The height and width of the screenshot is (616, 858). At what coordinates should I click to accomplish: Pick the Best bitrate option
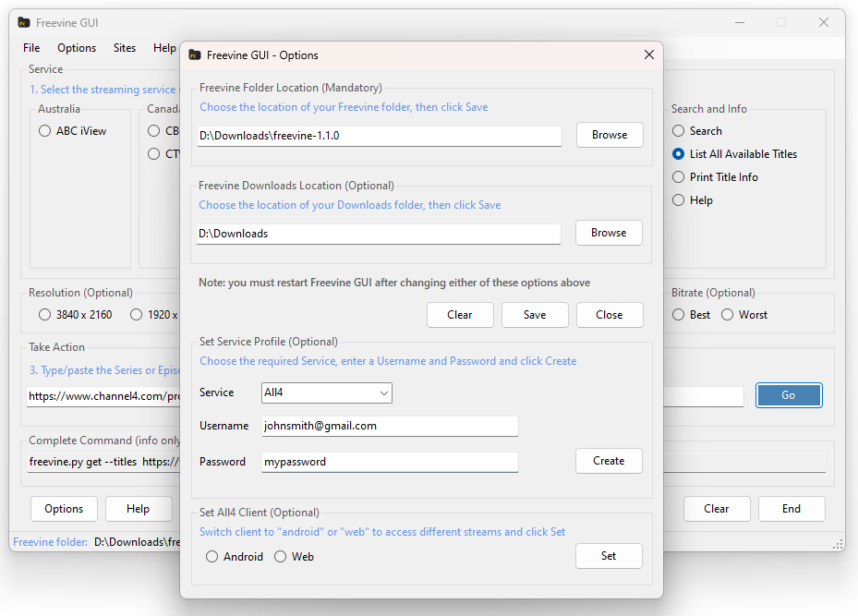coord(679,315)
